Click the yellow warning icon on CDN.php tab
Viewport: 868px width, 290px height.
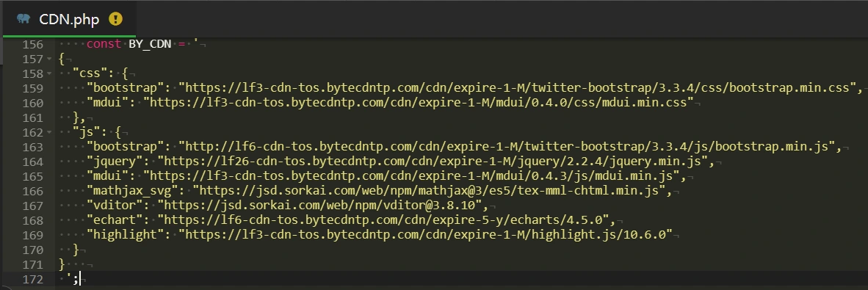click(115, 19)
